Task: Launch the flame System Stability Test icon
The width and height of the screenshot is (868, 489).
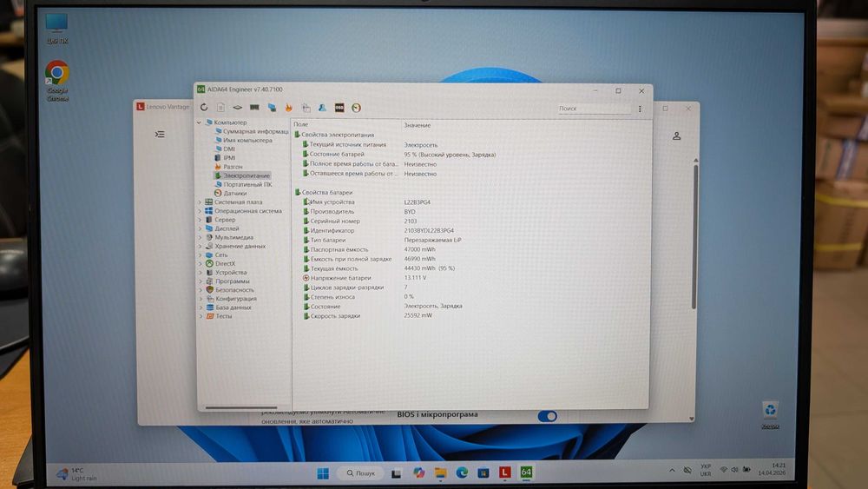Action: [288, 108]
